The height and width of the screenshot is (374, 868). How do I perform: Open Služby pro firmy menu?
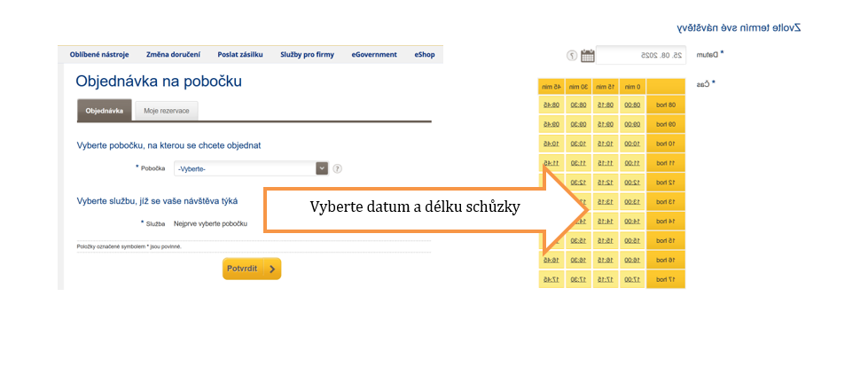click(x=307, y=54)
